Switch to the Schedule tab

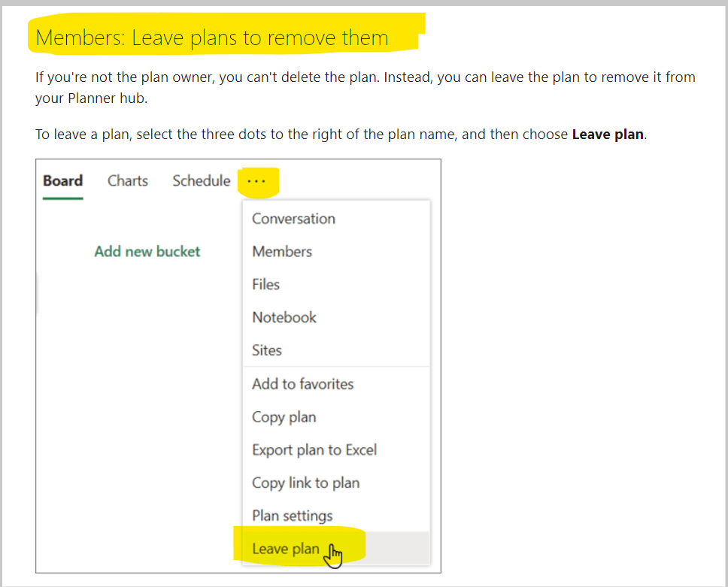201,180
